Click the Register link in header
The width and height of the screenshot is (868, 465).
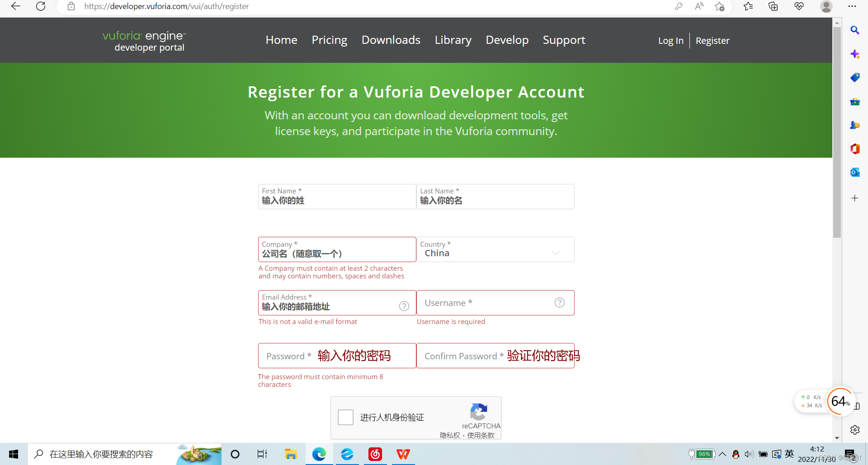[712, 41]
